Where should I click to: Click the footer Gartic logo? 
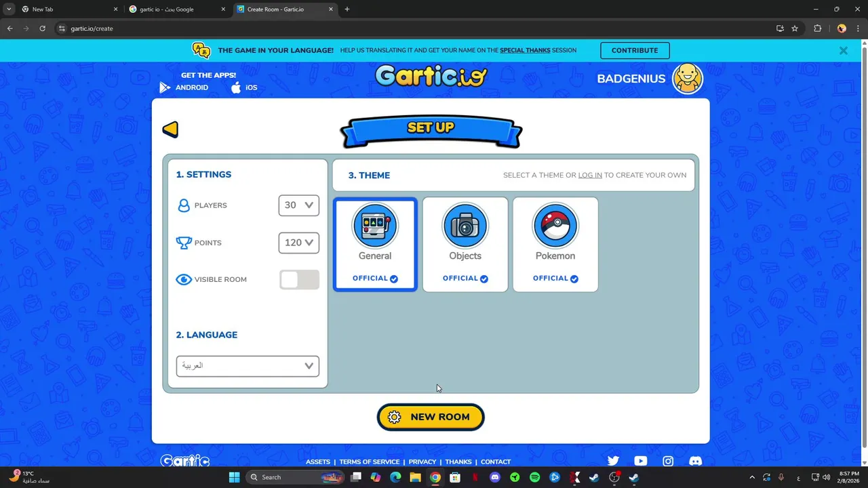pos(185,461)
